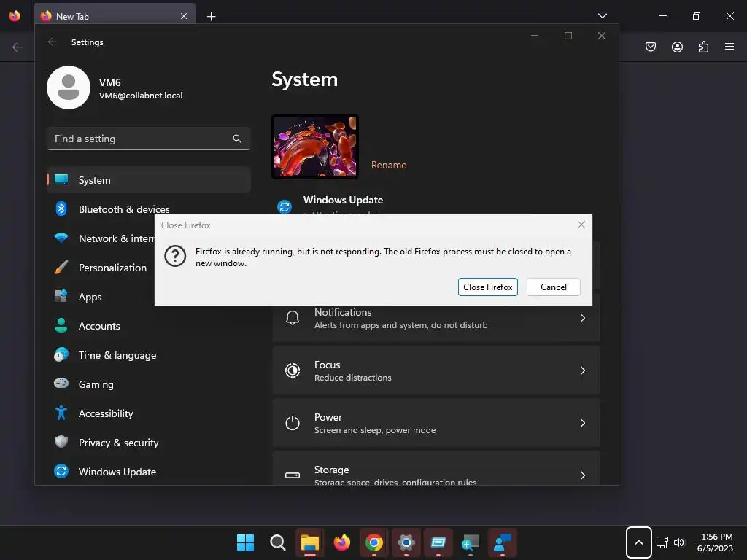The height and width of the screenshot is (560, 747).
Task: Open Accessibility settings
Action: tap(149, 413)
